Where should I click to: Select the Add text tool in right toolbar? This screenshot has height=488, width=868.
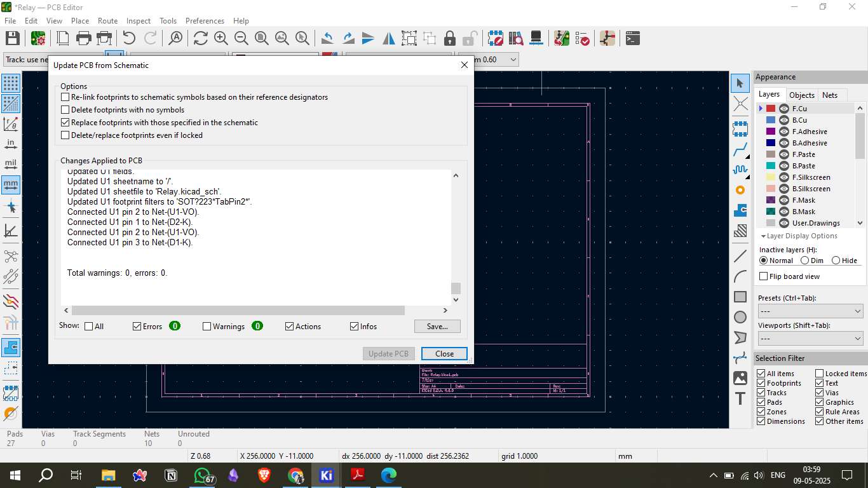click(740, 398)
